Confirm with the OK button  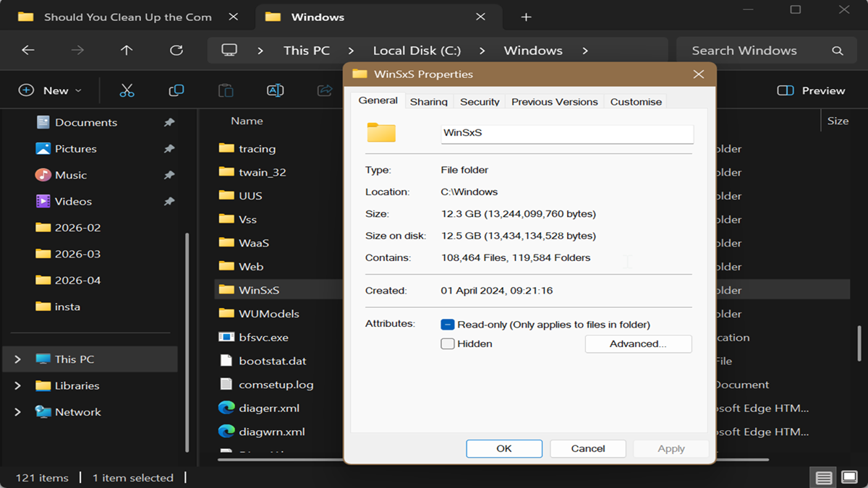pyautogui.click(x=504, y=449)
